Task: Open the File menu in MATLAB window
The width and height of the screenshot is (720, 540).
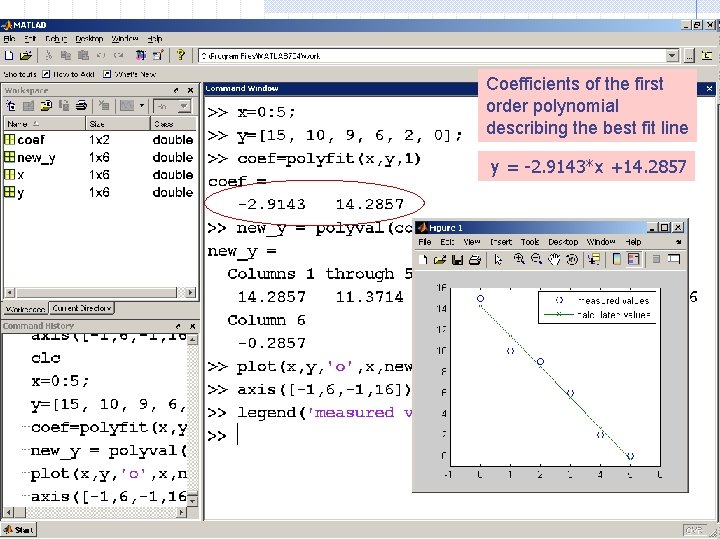Action: coord(9,39)
